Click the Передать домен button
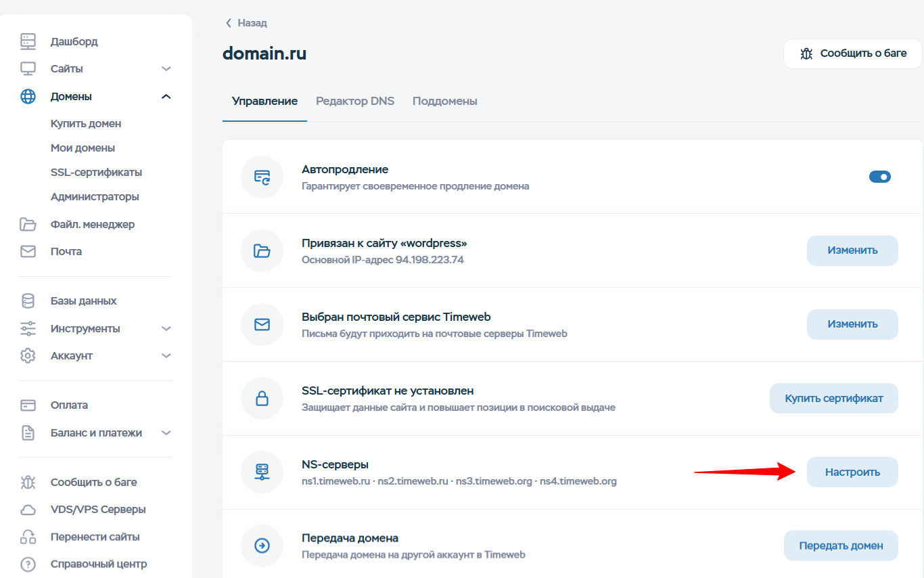The image size is (924, 578). tap(841, 546)
